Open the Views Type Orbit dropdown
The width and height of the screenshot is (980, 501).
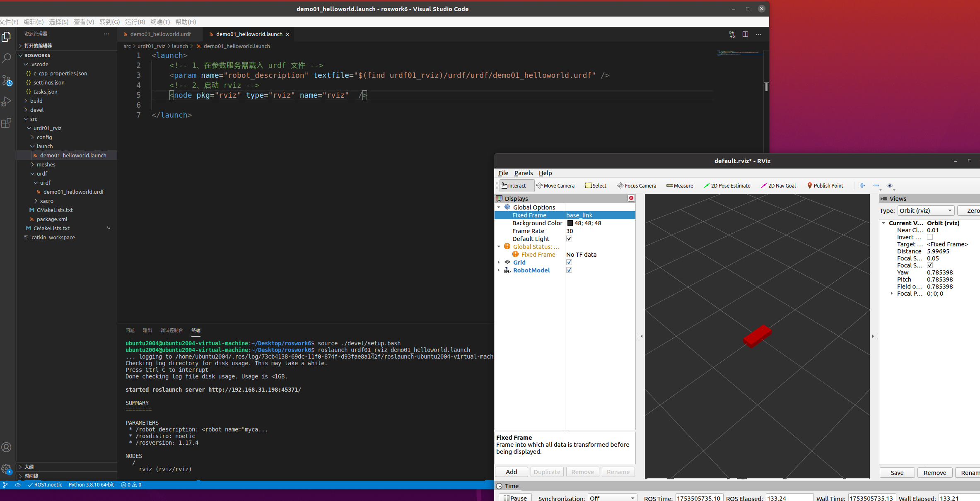pyautogui.click(x=926, y=211)
